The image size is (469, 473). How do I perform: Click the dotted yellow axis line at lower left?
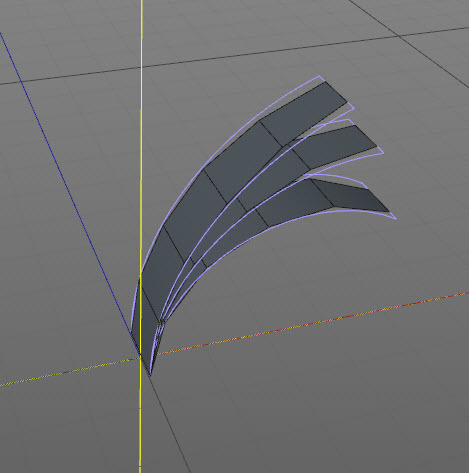tap(68, 372)
